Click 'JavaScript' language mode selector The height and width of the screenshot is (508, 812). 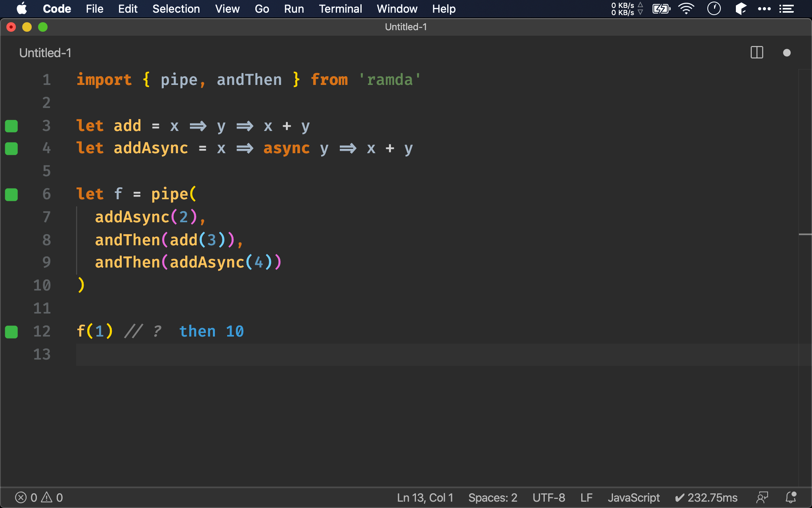634,498
